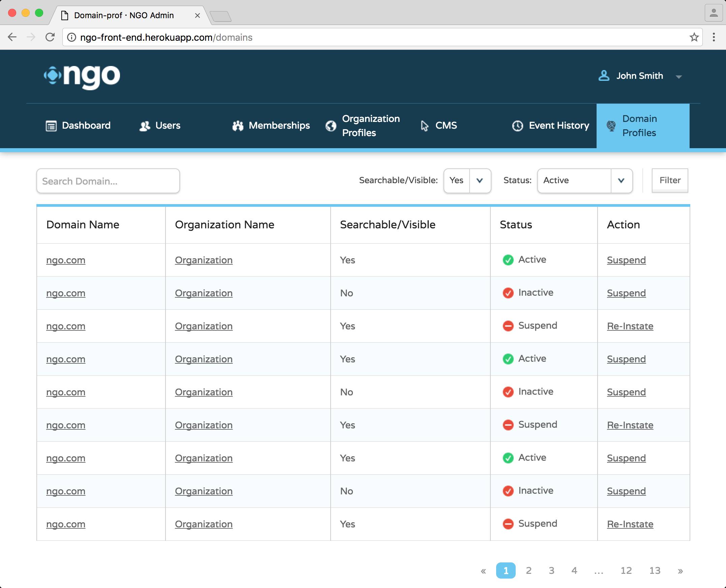
Task: Go to pagination page 13
Action: 655,571
